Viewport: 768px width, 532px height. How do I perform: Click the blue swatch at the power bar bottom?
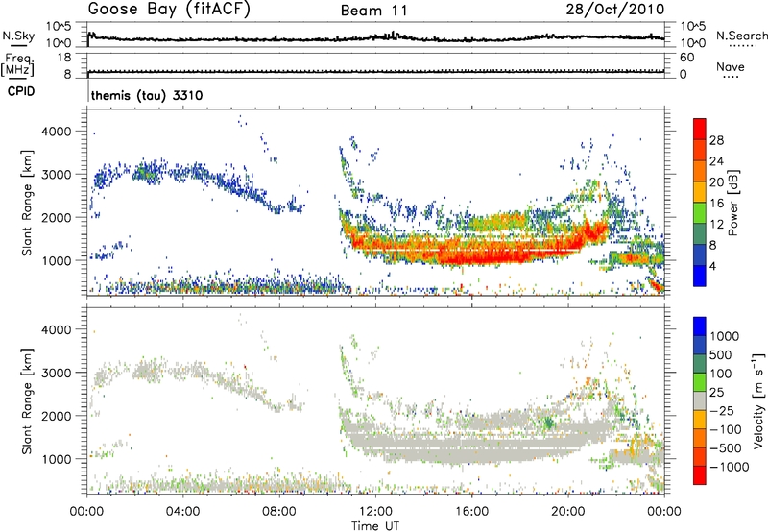click(700, 276)
